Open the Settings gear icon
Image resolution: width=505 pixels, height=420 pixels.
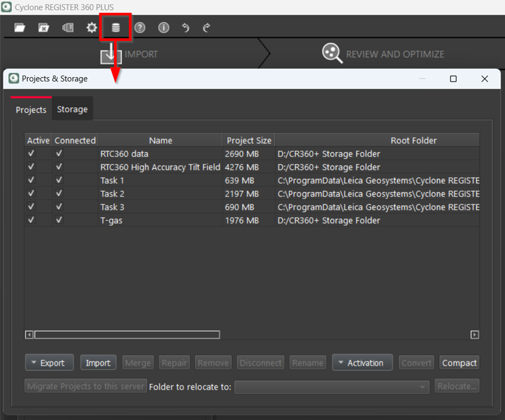(x=92, y=28)
